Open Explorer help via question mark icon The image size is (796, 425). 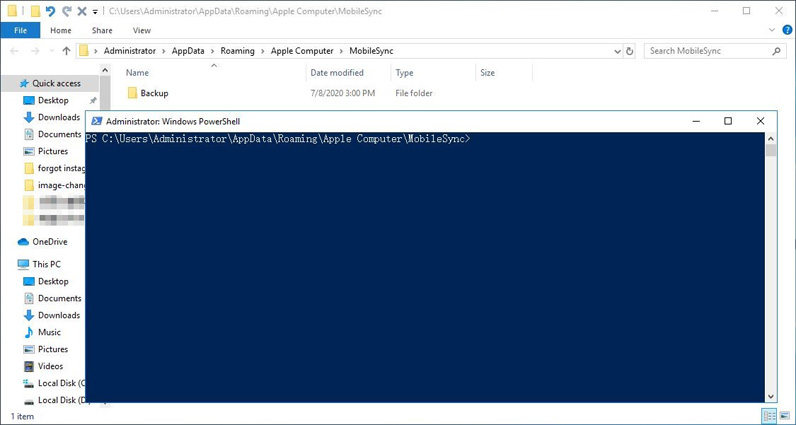tap(785, 31)
